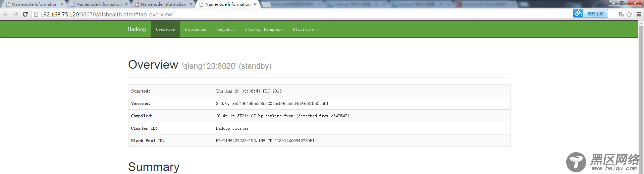The image size is (644, 174).
Task: Close the first Namenode information tab
Action: pyautogui.click(x=62, y=4)
